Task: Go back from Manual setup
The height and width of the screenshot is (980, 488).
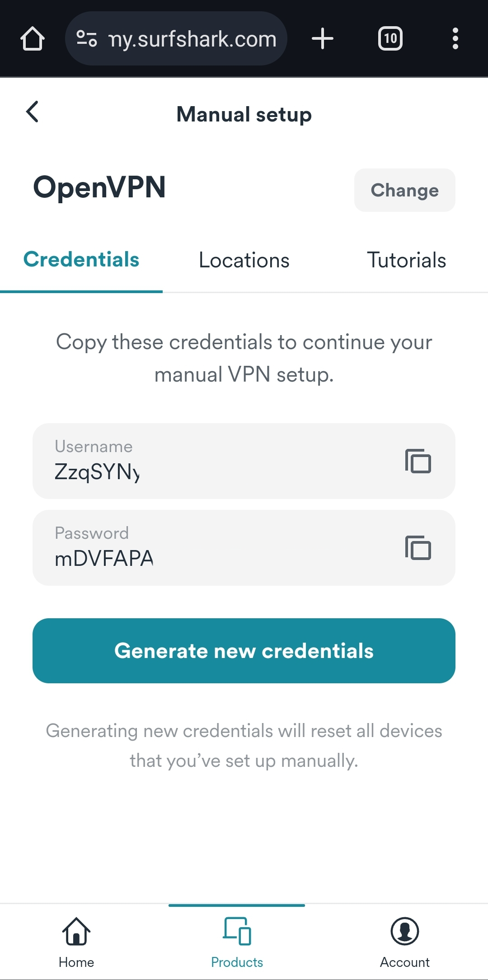Action: point(33,112)
